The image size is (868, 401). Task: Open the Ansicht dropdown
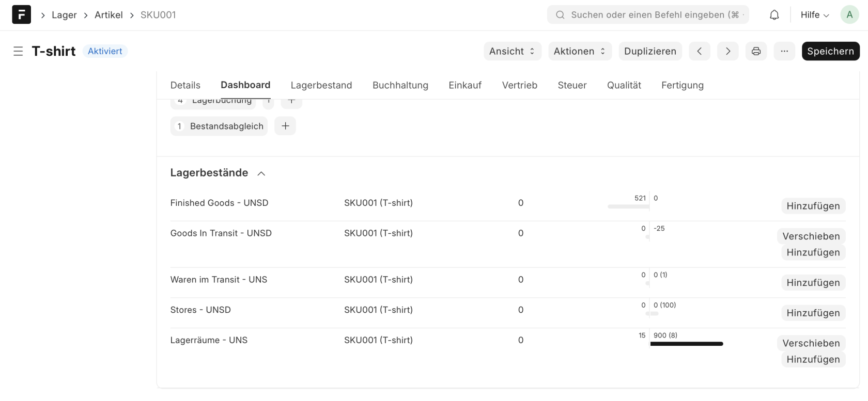(512, 51)
